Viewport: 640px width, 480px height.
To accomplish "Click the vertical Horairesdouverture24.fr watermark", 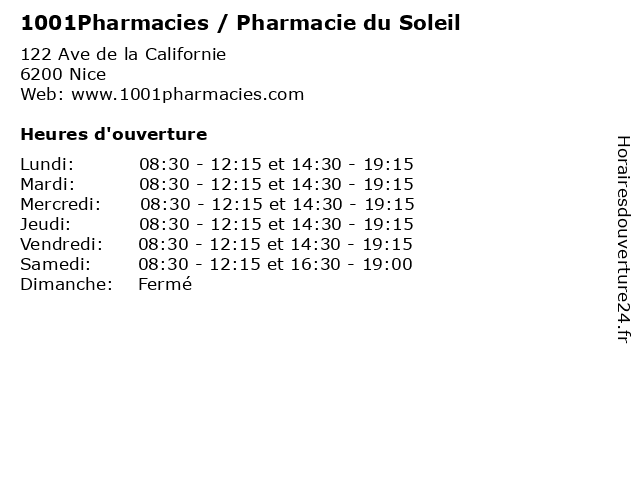I will [x=622, y=240].
